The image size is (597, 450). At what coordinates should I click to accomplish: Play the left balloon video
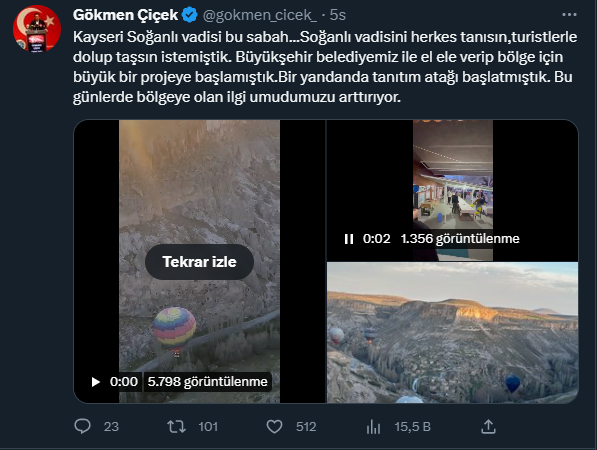pos(96,381)
